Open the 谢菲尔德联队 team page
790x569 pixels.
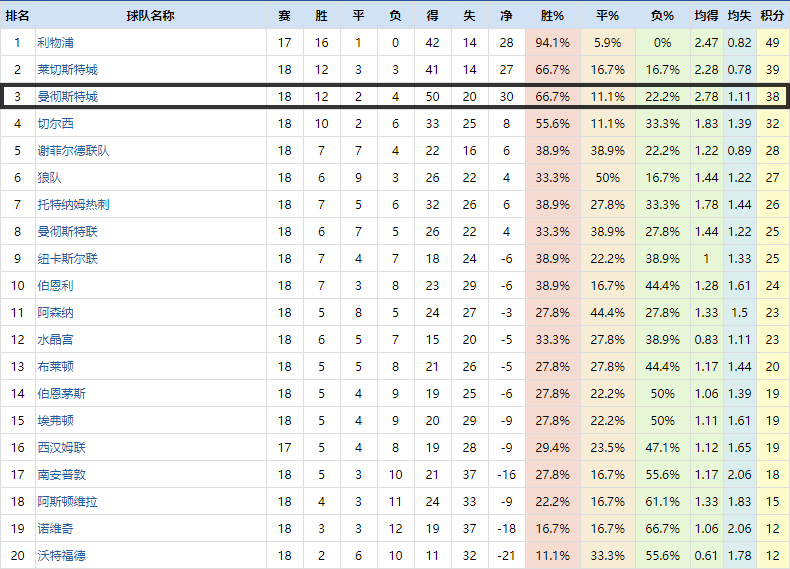click(73, 151)
